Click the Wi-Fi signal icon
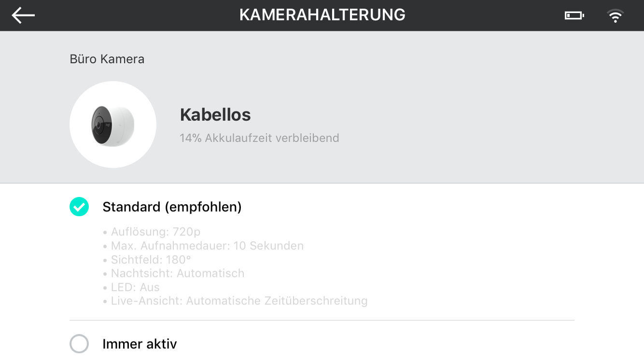This screenshot has width=644, height=362. pos(615,16)
